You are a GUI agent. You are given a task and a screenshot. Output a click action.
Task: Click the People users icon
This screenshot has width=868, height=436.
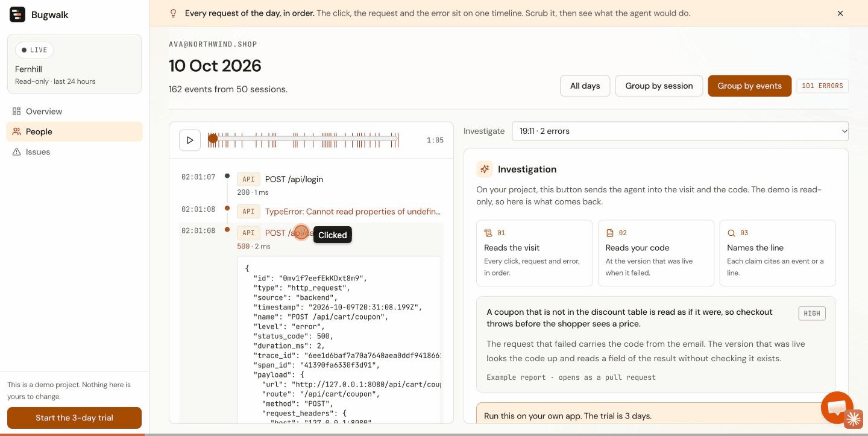tap(17, 131)
